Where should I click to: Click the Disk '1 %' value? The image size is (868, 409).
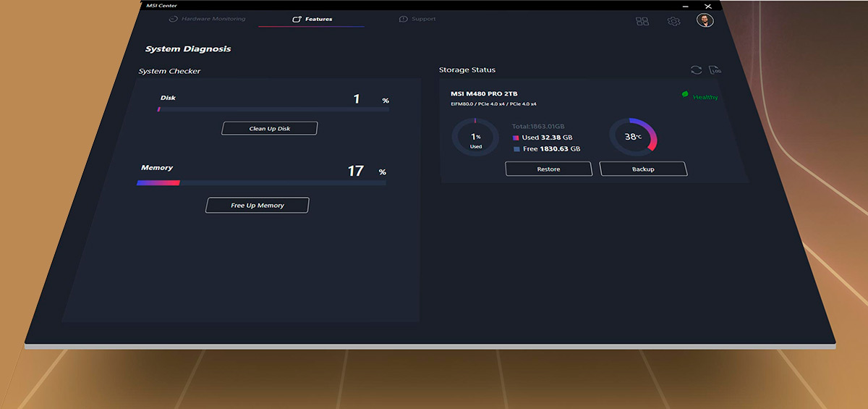click(371, 99)
